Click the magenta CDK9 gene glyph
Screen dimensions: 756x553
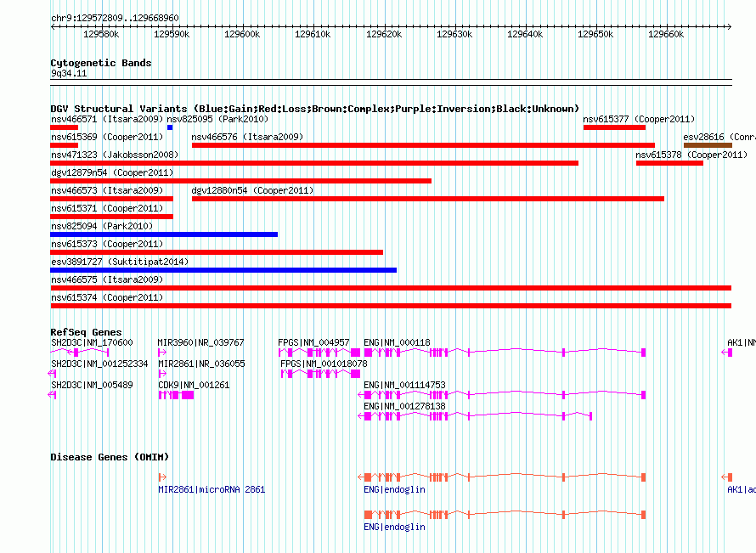pyautogui.click(x=176, y=395)
